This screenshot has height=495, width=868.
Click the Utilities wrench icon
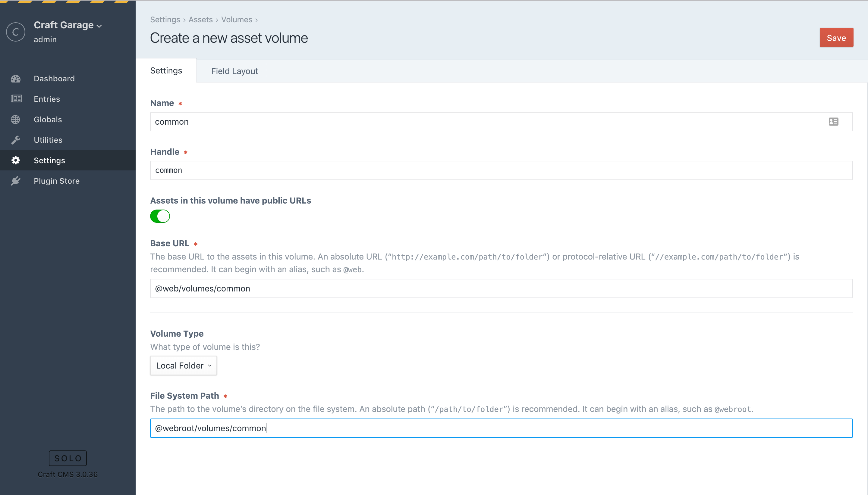pyautogui.click(x=16, y=140)
